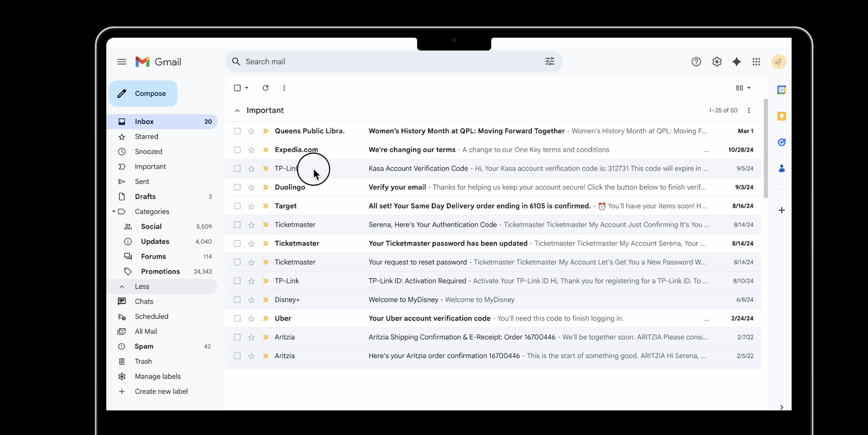Screen dimensions: 868x435
Task: Select the Kasa Account Verification email checkbox
Action: [x=237, y=168]
